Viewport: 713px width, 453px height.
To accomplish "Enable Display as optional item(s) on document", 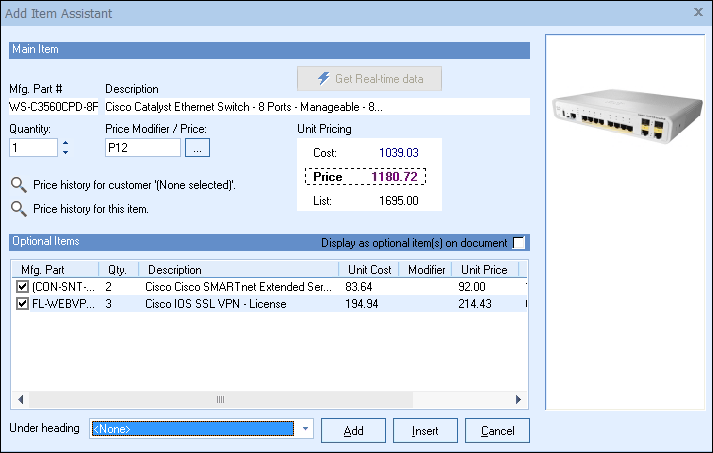I will pos(519,243).
